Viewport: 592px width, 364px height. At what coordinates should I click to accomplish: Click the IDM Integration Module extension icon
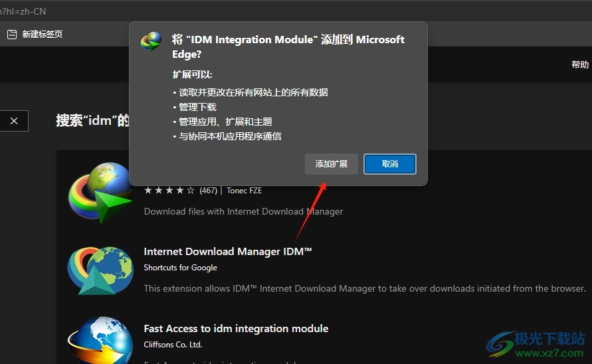pos(100,193)
